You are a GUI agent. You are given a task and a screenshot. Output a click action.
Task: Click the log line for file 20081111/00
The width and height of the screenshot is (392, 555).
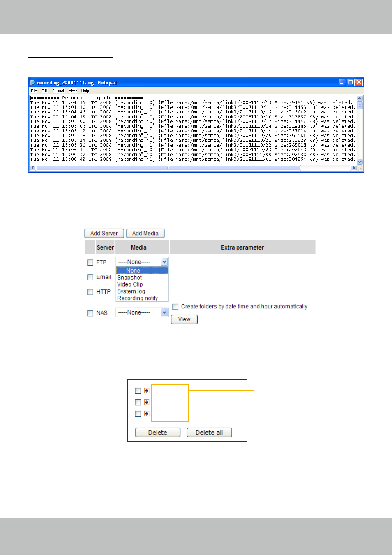(x=192, y=155)
